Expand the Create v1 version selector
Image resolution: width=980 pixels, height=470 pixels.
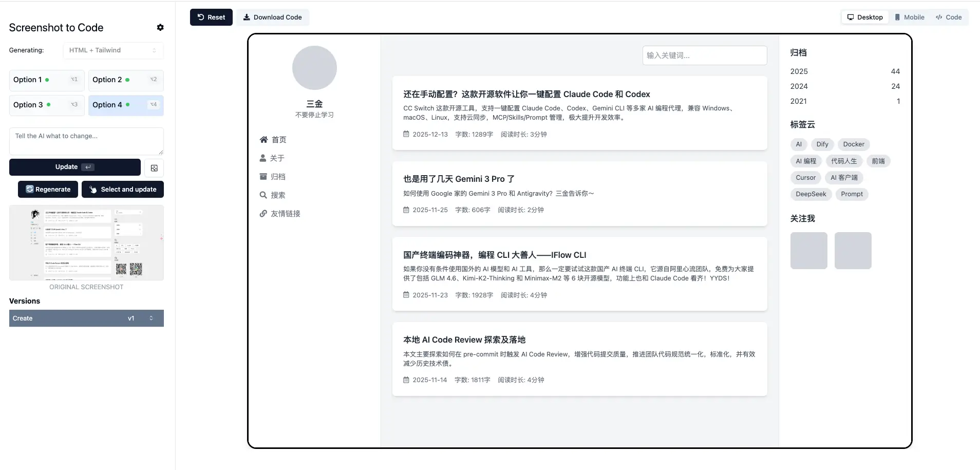click(x=86, y=318)
